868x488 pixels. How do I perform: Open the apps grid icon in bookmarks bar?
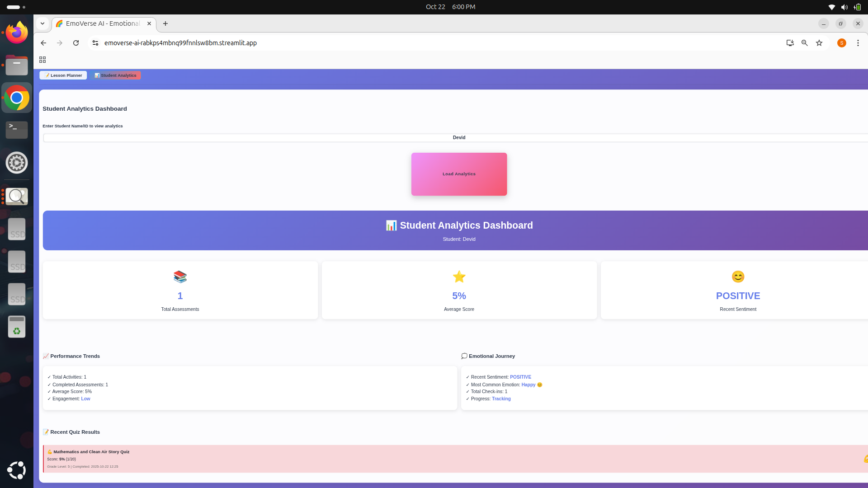42,60
